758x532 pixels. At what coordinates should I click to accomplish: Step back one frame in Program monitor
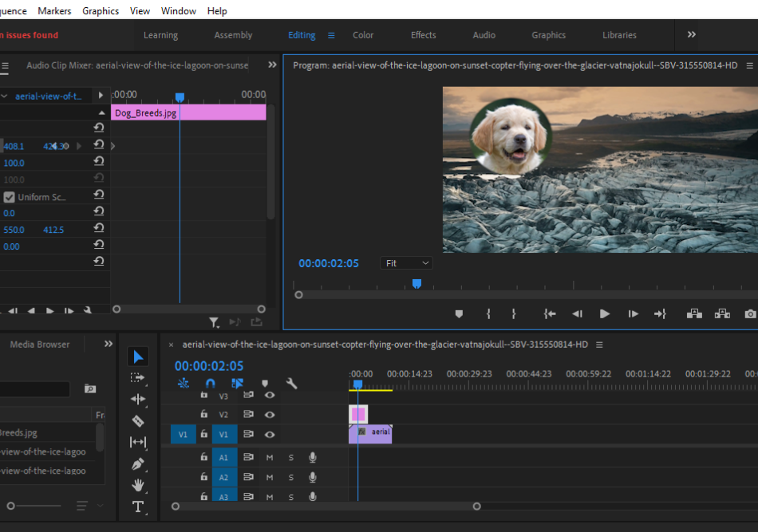577,314
